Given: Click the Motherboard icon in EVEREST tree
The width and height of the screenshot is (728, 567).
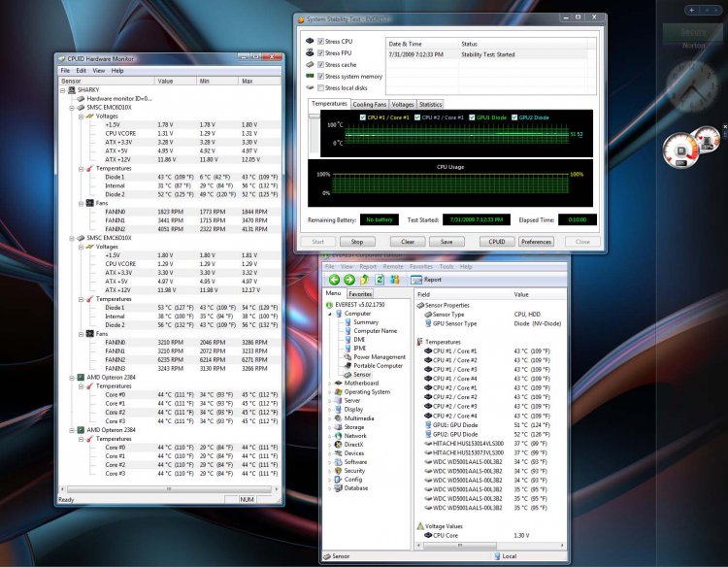Looking at the screenshot, I should (x=339, y=384).
